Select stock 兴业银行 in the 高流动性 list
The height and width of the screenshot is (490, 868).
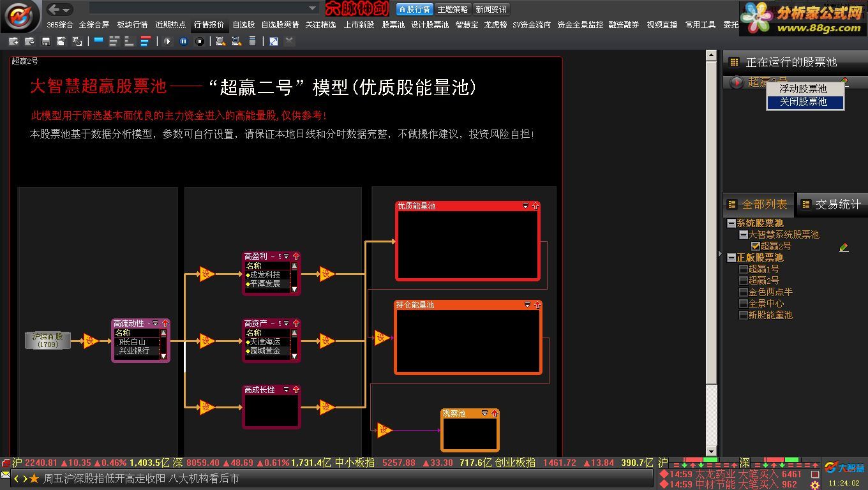tap(133, 351)
